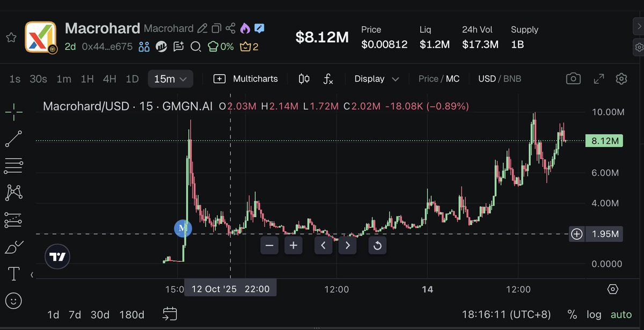The image size is (644, 330).
Task: Open the emoji icons tool
Action: pyautogui.click(x=13, y=301)
